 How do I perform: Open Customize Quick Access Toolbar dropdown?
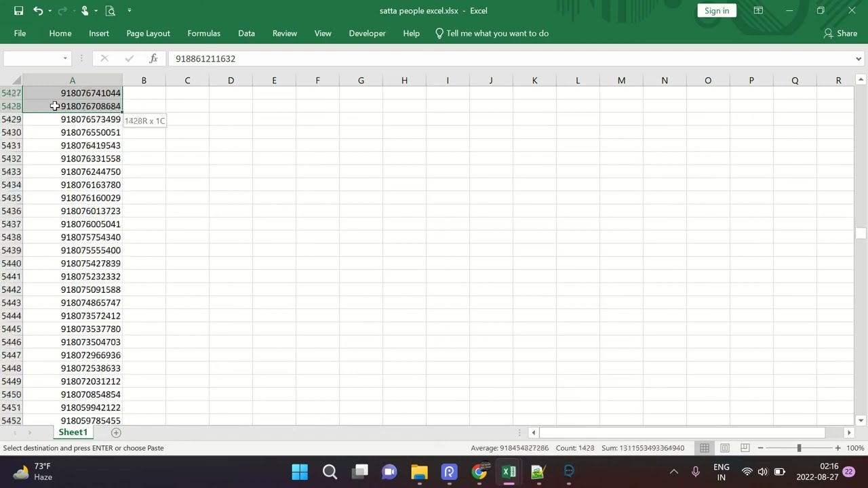(x=129, y=11)
